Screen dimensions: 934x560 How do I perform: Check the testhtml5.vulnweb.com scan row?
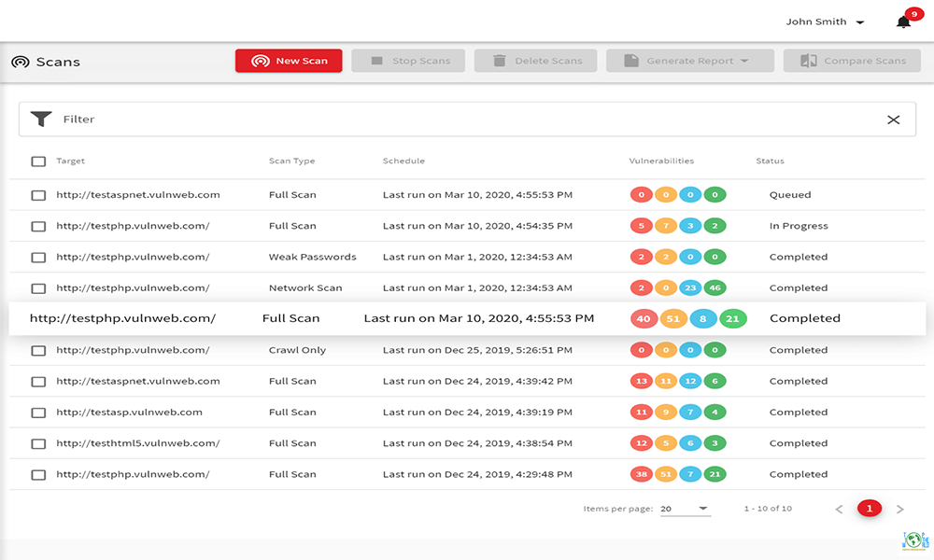click(38, 443)
